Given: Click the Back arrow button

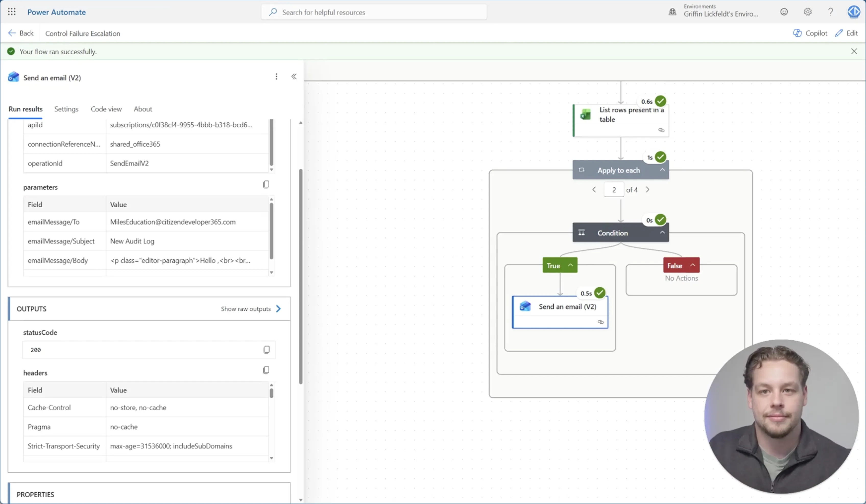Looking at the screenshot, I should click(x=21, y=33).
